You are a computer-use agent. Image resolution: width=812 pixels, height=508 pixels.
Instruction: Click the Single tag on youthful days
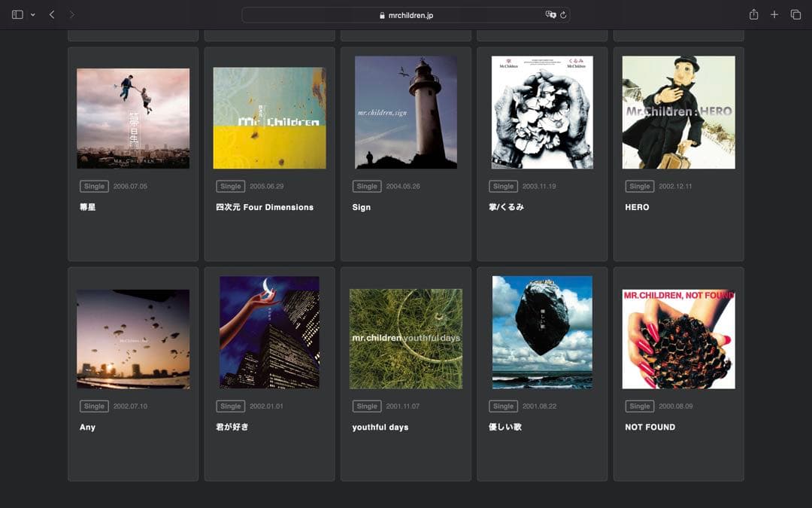pos(367,406)
